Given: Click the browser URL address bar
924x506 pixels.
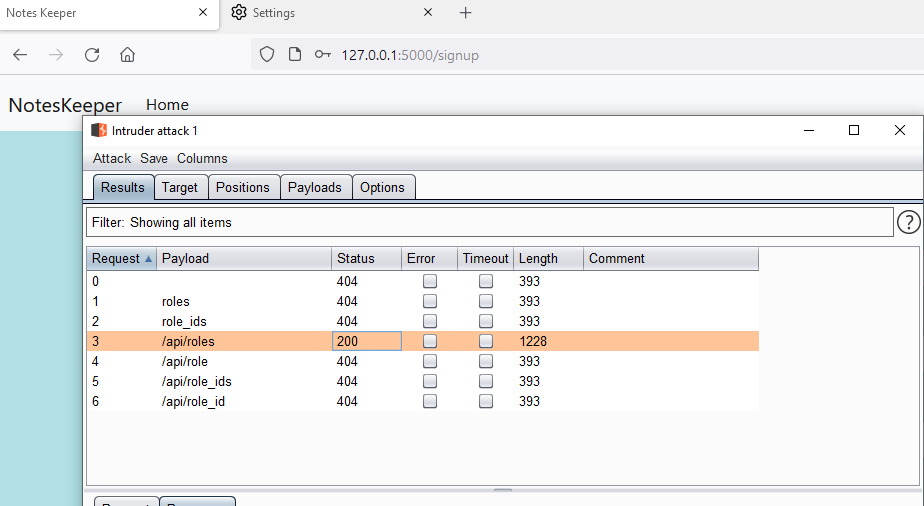Looking at the screenshot, I should coord(589,55).
